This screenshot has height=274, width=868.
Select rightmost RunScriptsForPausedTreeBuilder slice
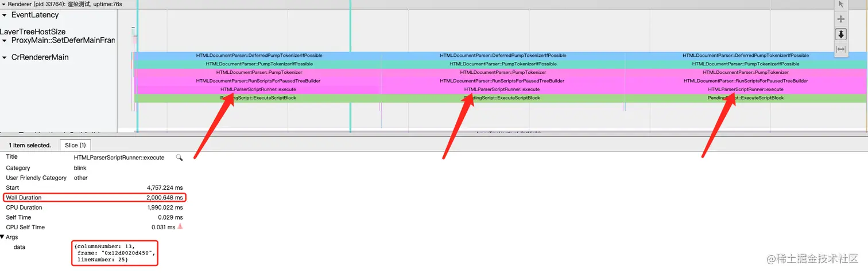click(746, 81)
